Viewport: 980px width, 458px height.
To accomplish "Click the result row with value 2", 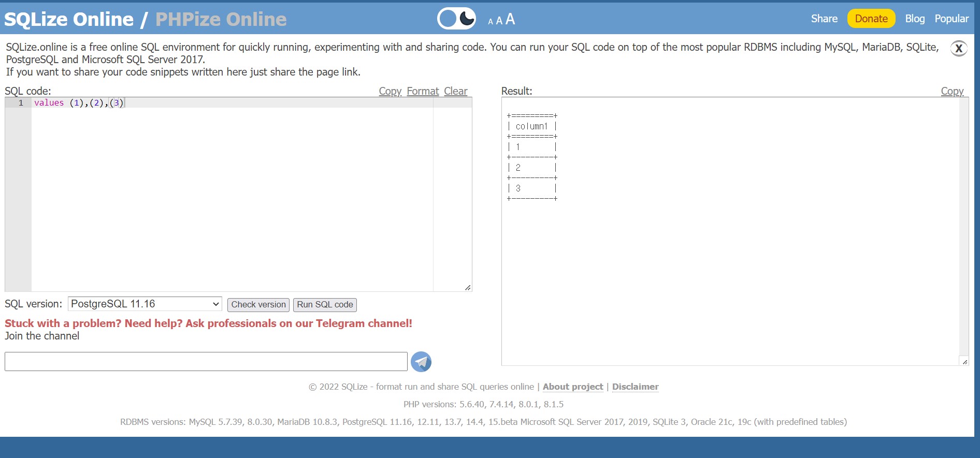I will click(x=532, y=168).
